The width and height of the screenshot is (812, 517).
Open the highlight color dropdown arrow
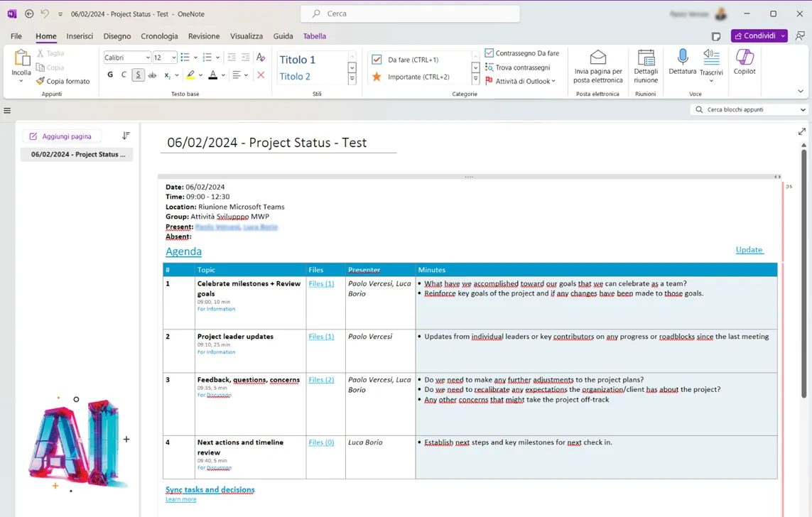(x=201, y=75)
